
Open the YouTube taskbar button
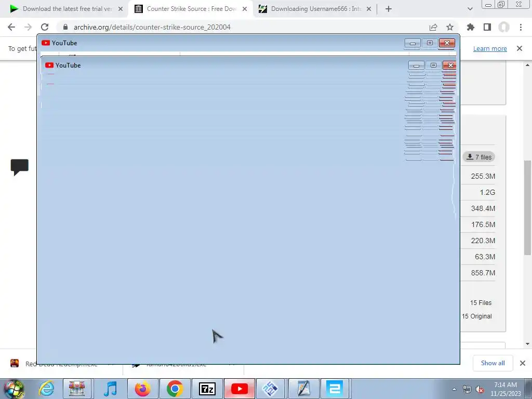tap(239, 389)
